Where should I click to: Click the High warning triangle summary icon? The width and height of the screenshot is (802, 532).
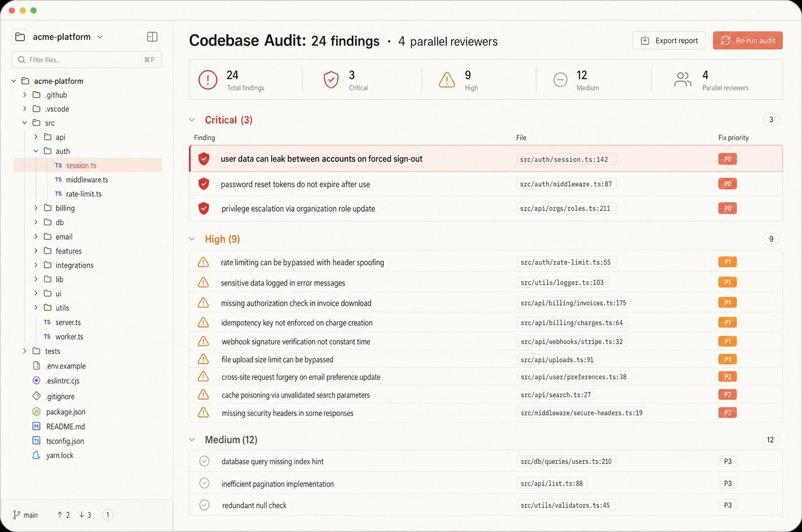(447, 80)
